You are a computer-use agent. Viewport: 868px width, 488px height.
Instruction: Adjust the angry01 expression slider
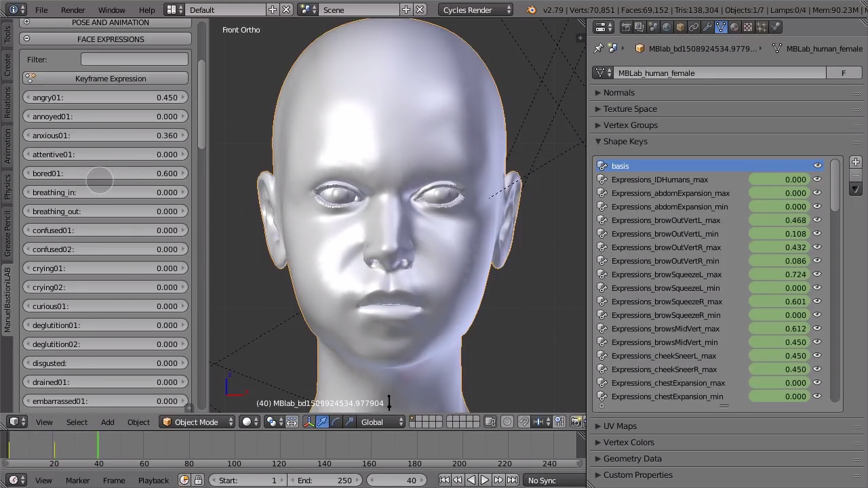click(x=105, y=98)
